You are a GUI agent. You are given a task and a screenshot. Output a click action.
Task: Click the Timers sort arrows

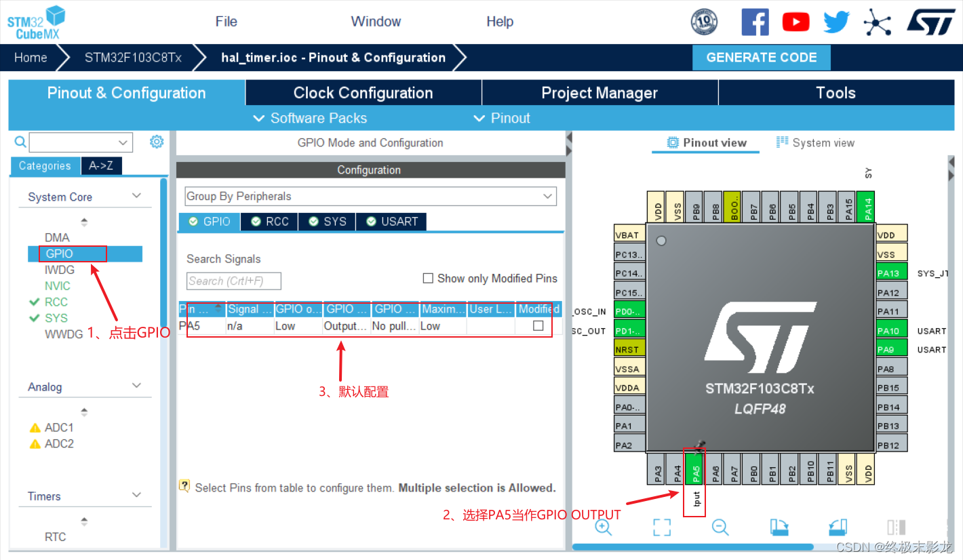click(x=84, y=521)
